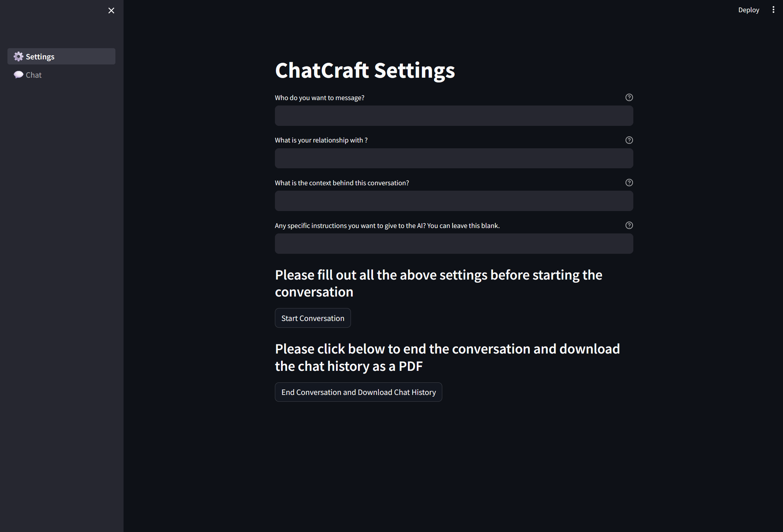783x532 pixels.
Task: Click the help icon beside 'Who do you want to message?'
Action: coord(629,97)
